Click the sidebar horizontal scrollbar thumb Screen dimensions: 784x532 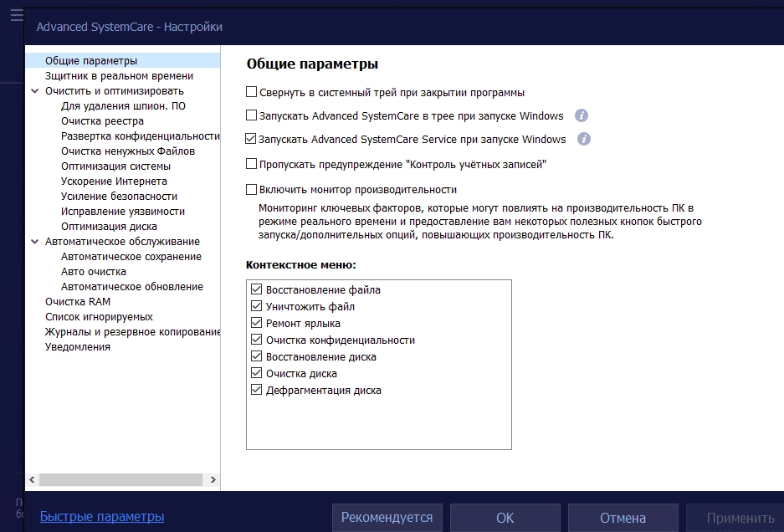[x=121, y=479]
